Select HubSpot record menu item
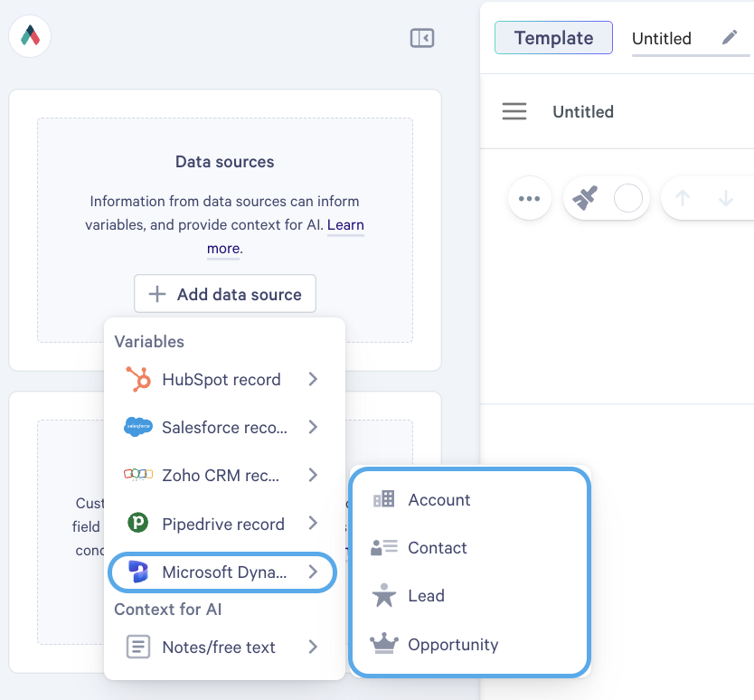The image size is (754, 700). coord(222,379)
